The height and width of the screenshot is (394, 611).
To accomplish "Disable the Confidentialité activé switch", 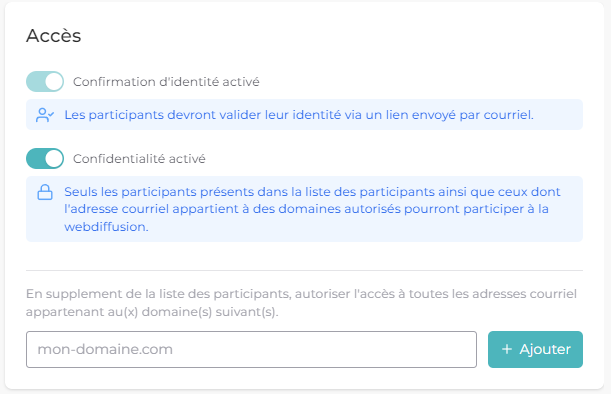I will click(45, 159).
